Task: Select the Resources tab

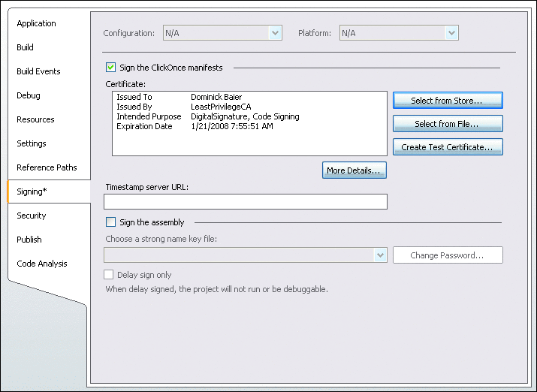Action: pyautogui.click(x=35, y=119)
